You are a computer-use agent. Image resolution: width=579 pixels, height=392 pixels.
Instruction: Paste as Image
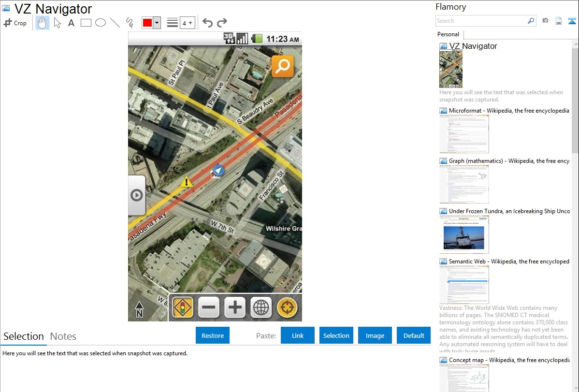click(x=375, y=335)
